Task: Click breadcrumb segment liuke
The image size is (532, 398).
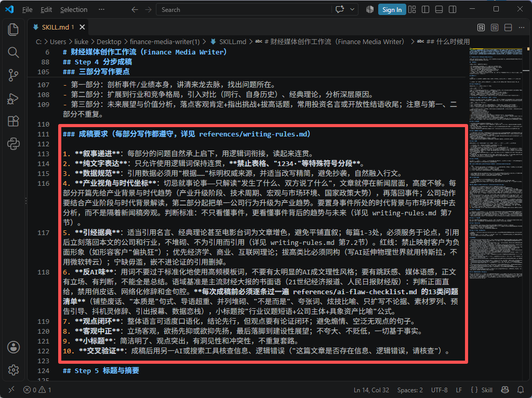Action: 82,42
